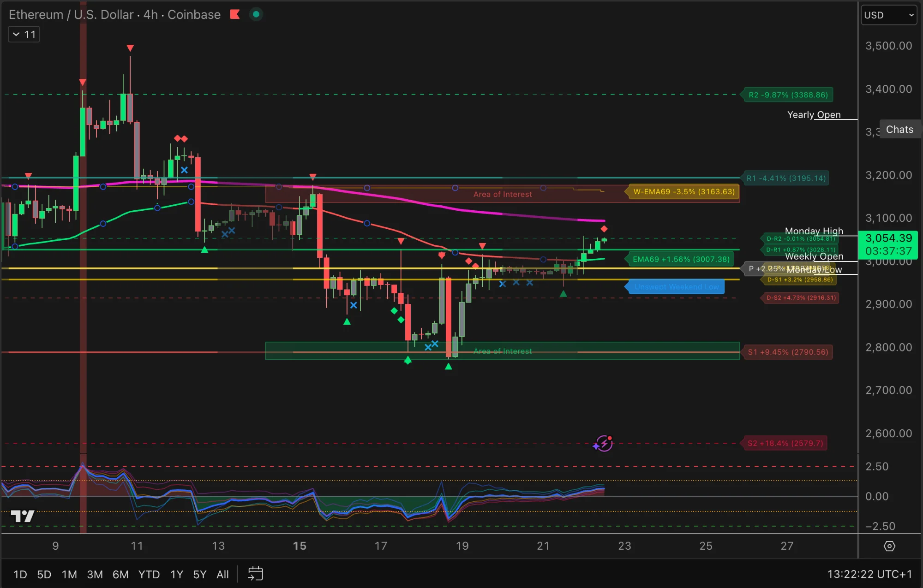This screenshot has width=923, height=588.
Task: Select the S2 +18.4% level label
Action: coord(785,443)
